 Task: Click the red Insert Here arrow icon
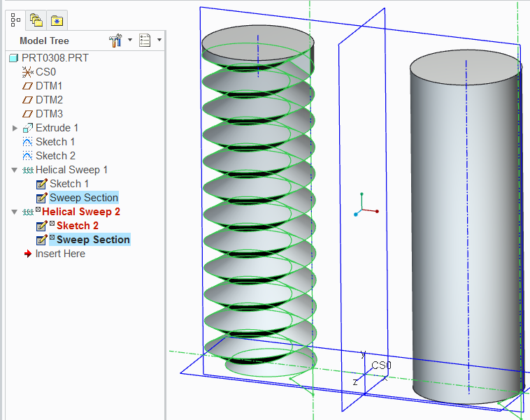(28, 254)
